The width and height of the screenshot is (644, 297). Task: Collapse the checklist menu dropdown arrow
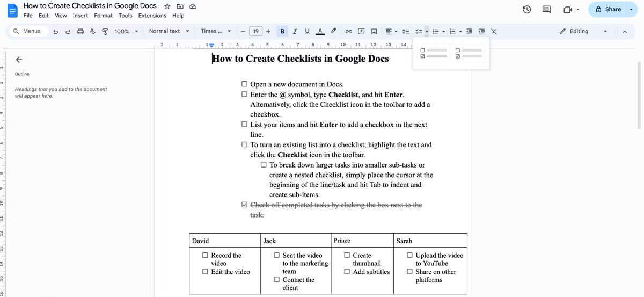coord(427,31)
